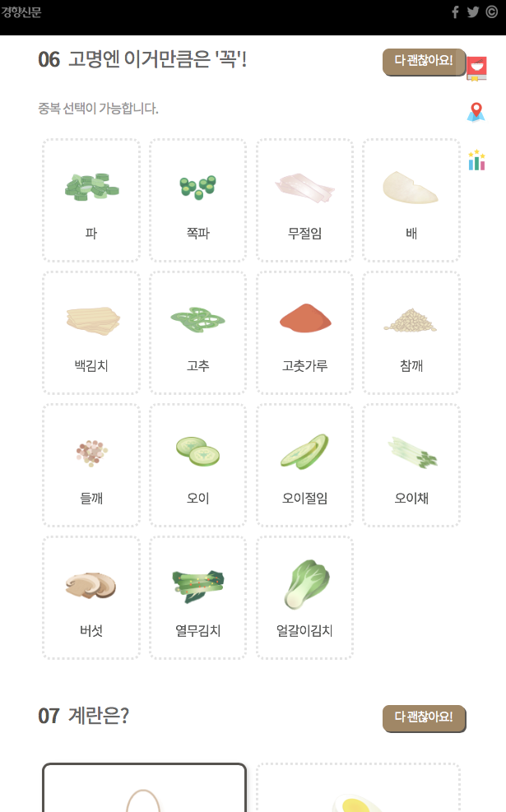Click 다 괜찮아요 for question 07
Image resolution: width=506 pixels, height=812 pixels.
point(424,718)
